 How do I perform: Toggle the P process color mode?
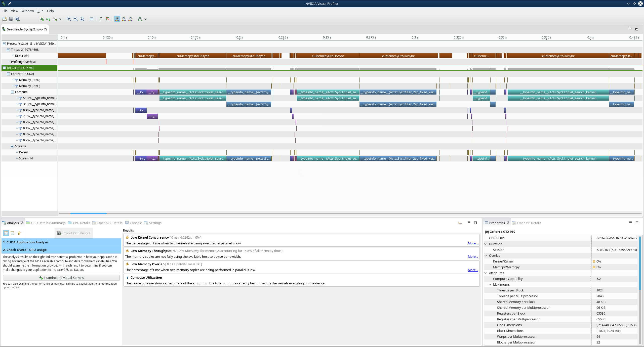pos(130,19)
